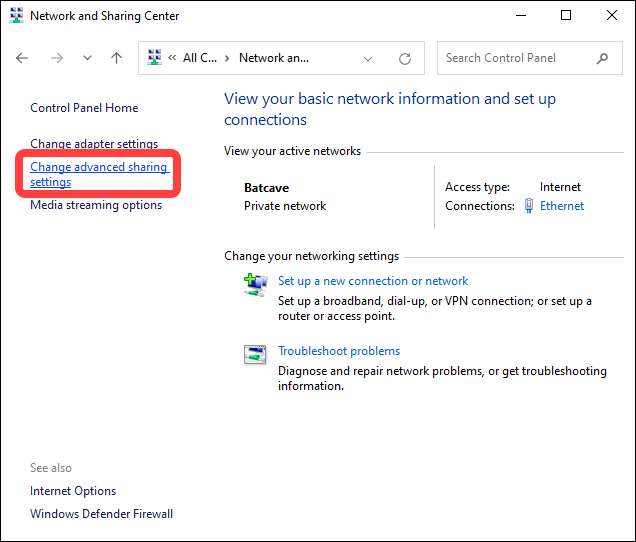Click the All Control Panel Items breadcrumb

[x=199, y=58]
